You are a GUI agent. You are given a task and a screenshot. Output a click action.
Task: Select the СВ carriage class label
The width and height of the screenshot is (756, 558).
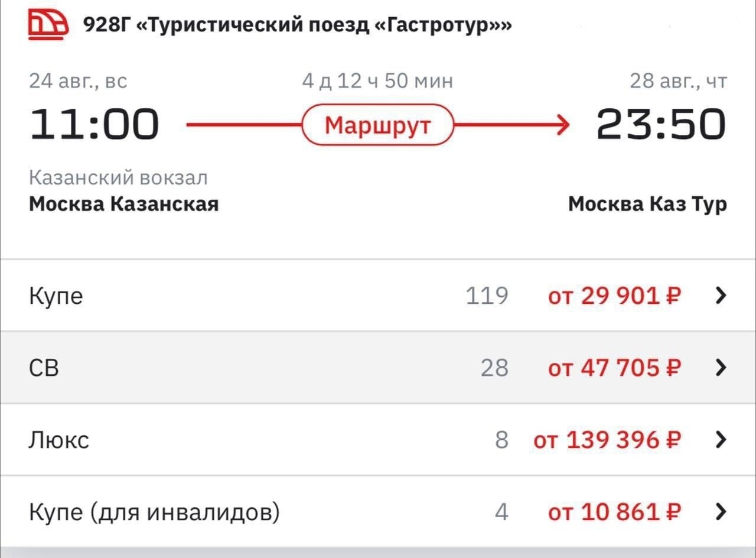[44, 368]
